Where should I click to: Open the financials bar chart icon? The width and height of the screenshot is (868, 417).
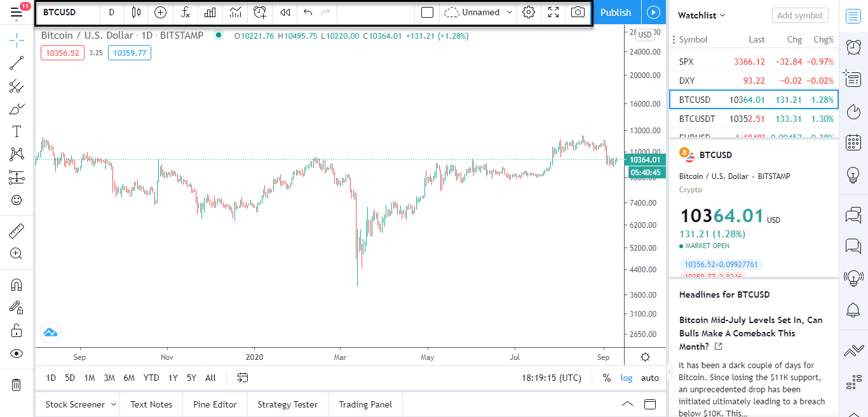click(210, 12)
